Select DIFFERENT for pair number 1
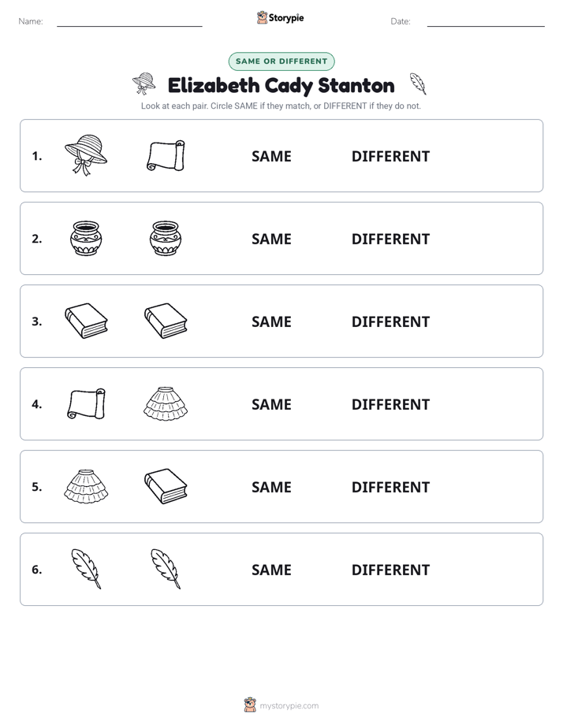Viewport: 563px width, 728px height. point(390,157)
